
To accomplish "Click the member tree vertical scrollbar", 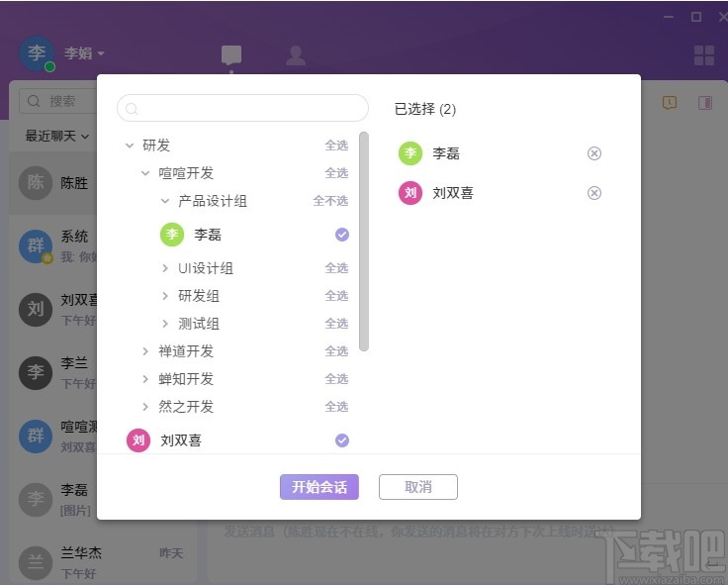I will [364, 242].
